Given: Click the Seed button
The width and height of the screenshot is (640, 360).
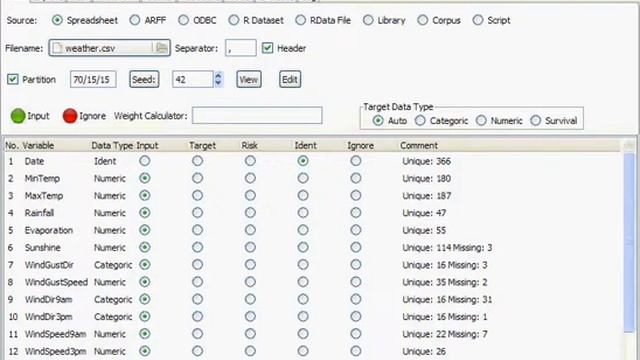Looking at the screenshot, I should click(144, 79).
